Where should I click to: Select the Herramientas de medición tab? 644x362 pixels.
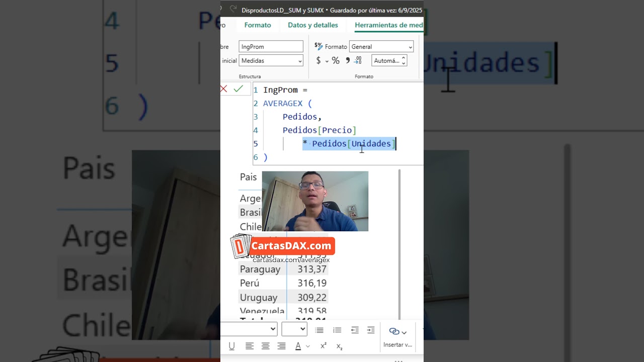[x=389, y=25]
